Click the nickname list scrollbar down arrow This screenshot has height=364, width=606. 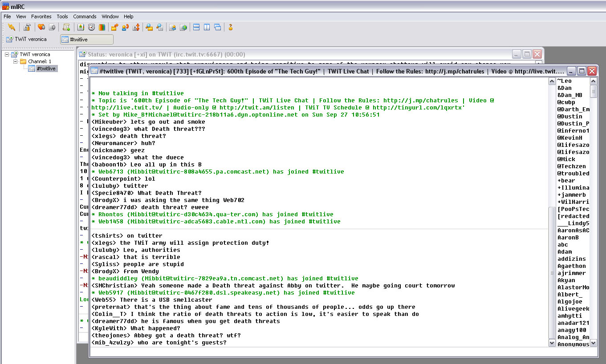click(593, 343)
